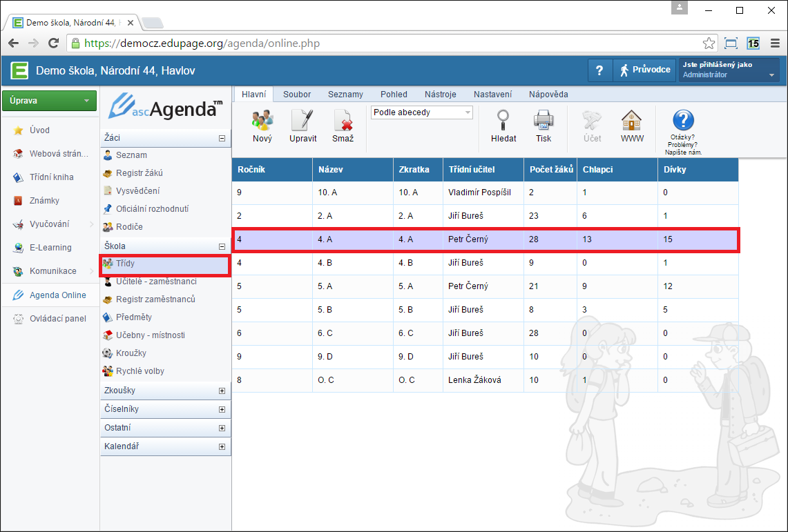Switch to the Seznamy tab
This screenshot has width=788, height=532.
click(345, 95)
